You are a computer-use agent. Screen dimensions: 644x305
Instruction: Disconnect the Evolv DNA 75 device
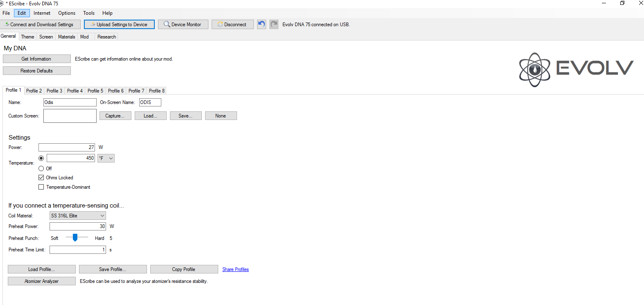233,25
